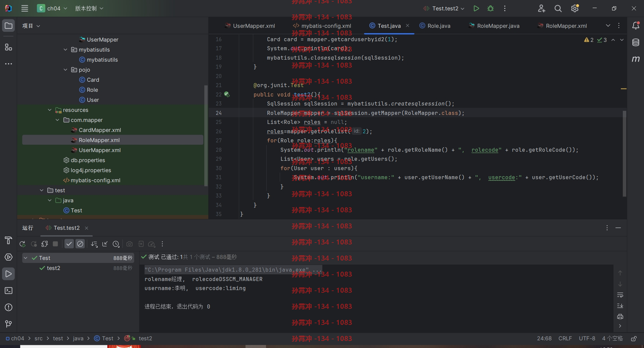Viewport: 644px width, 348px height.
Task: Collapse the pojo package
Action: pos(65,70)
